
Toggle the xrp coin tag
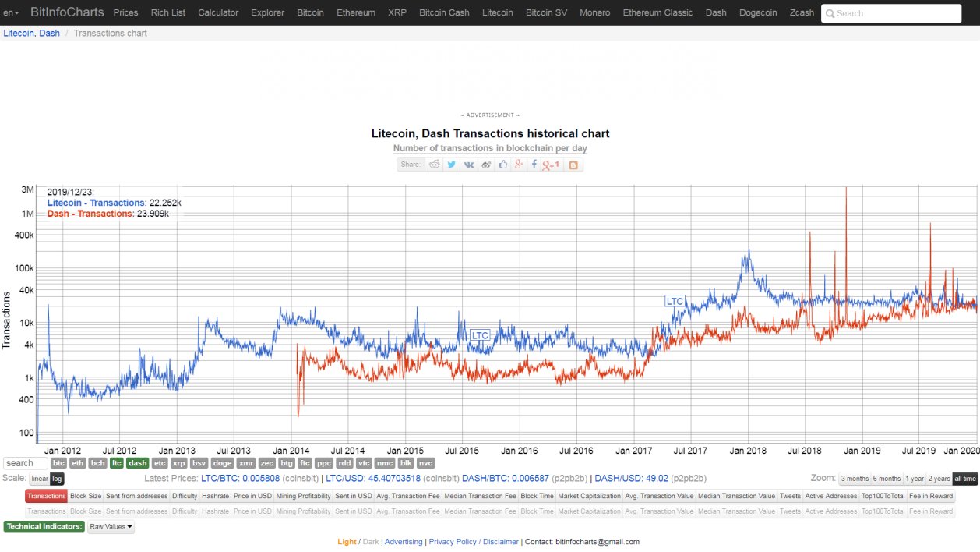pos(179,463)
